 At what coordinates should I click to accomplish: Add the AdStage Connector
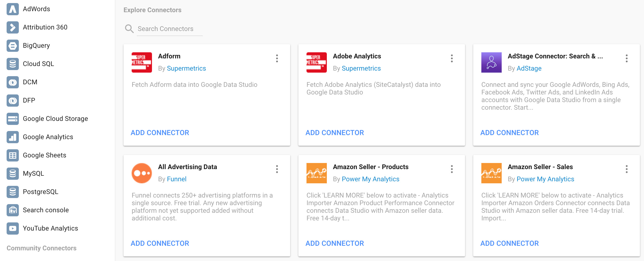[x=510, y=133]
